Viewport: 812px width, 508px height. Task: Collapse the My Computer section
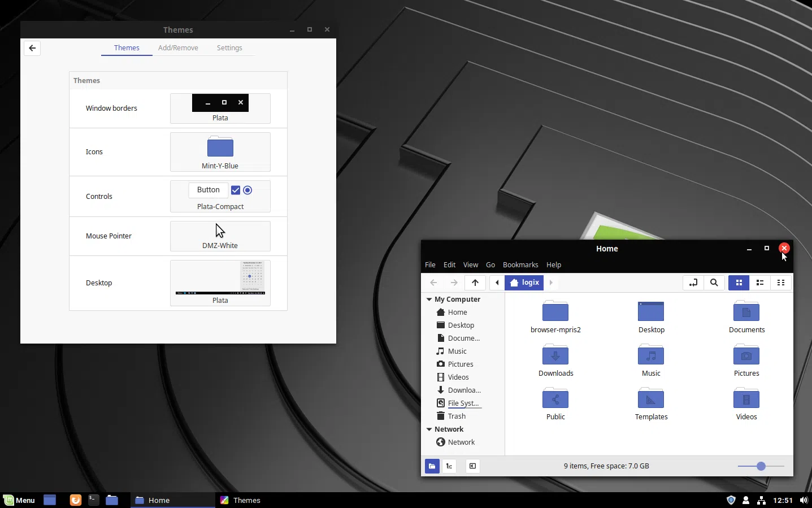429,299
